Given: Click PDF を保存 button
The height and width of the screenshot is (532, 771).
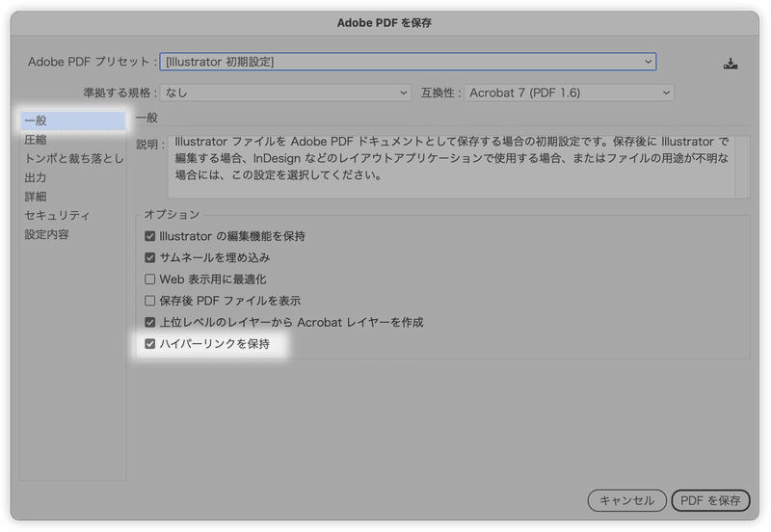Looking at the screenshot, I should 710,500.
